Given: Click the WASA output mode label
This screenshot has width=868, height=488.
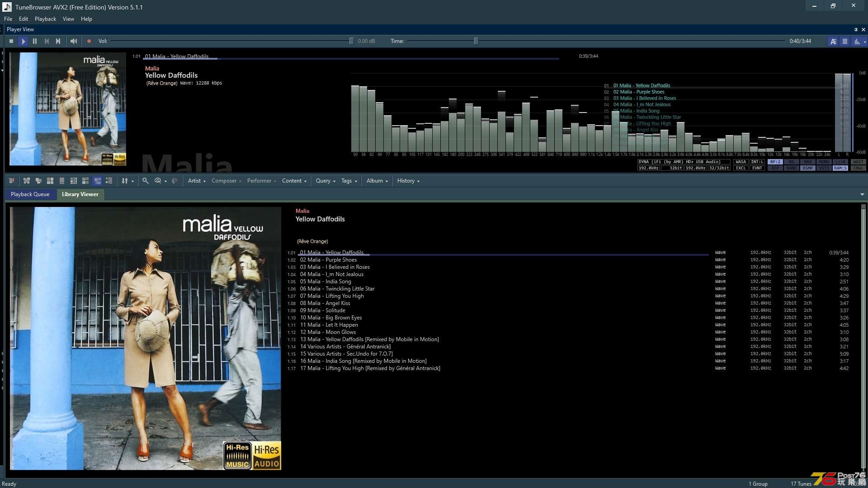Looking at the screenshot, I should [741, 162].
